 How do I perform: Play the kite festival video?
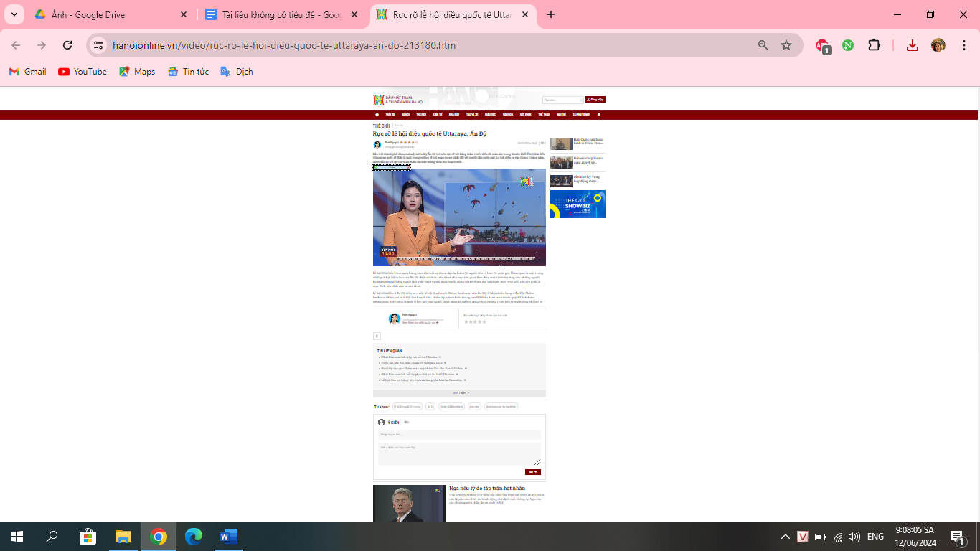[459, 217]
